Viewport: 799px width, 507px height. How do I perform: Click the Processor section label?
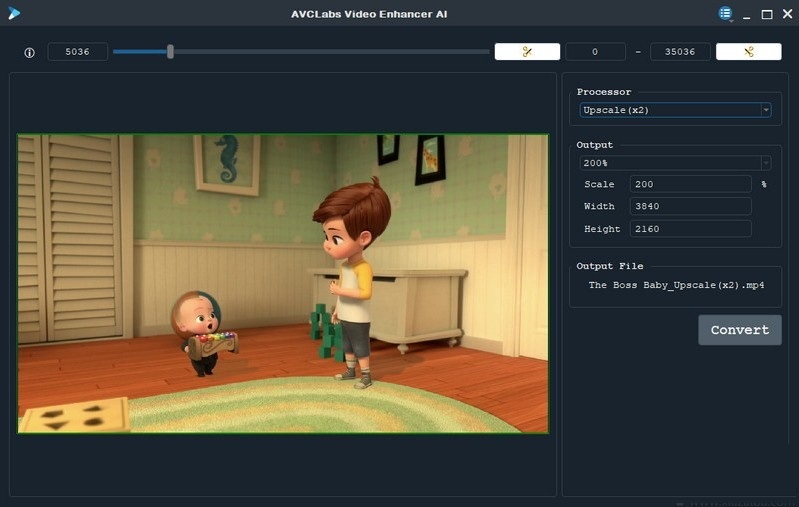coord(604,92)
